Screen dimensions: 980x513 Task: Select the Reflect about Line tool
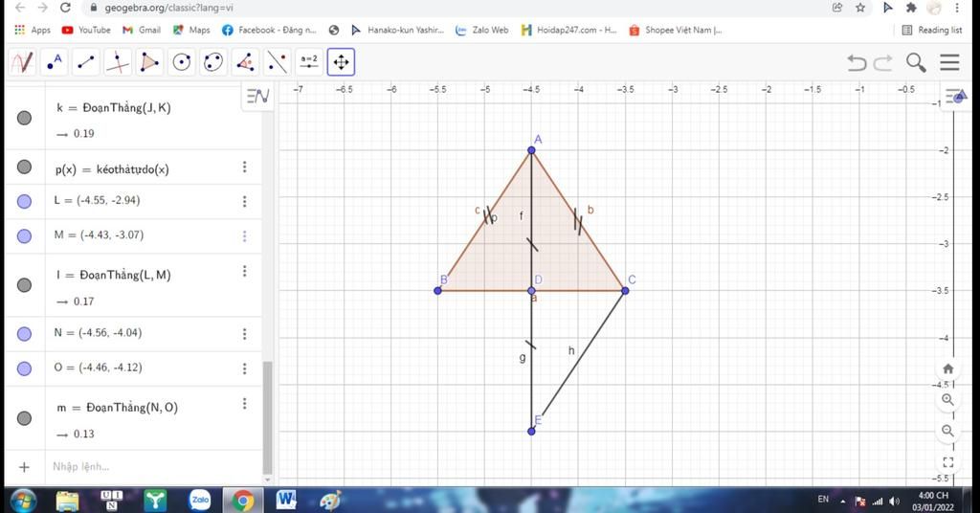pos(277,62)
